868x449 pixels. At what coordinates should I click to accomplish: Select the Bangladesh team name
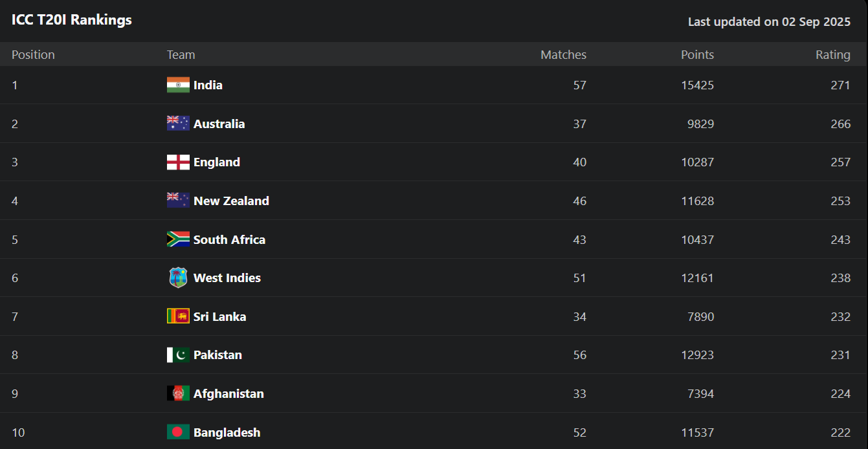(227, 432)
